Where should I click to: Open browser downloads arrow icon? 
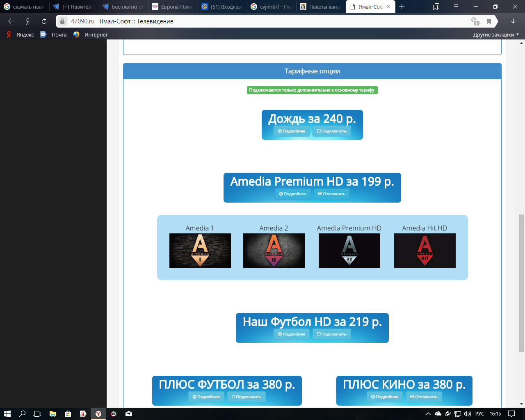point(513,21)
